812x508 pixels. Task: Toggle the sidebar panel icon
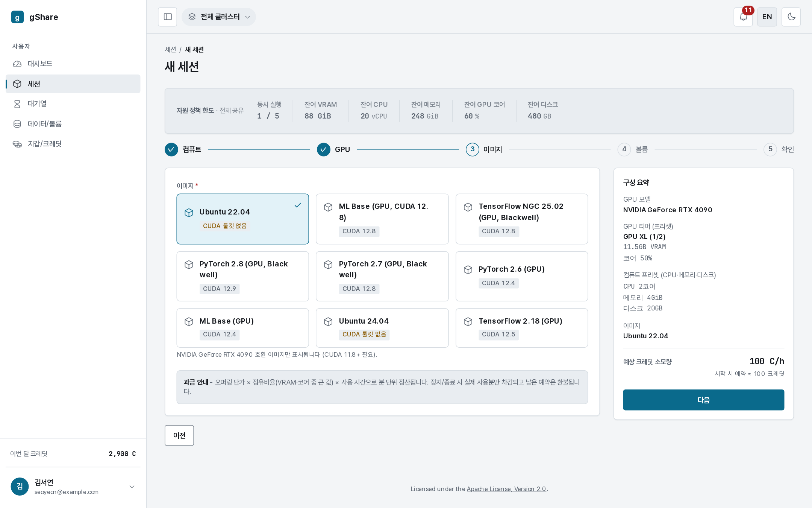pyautogui.click(x=168, y=17)
